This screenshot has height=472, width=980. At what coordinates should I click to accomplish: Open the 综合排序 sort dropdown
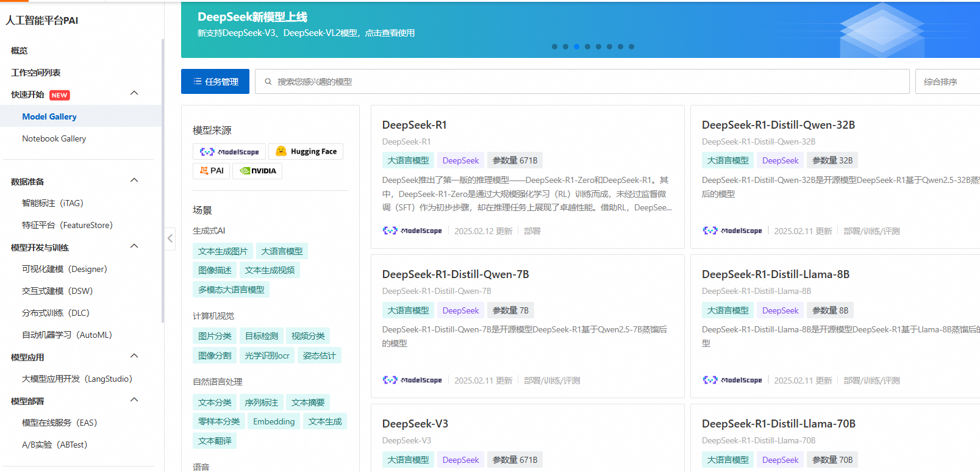click(947, 82)
